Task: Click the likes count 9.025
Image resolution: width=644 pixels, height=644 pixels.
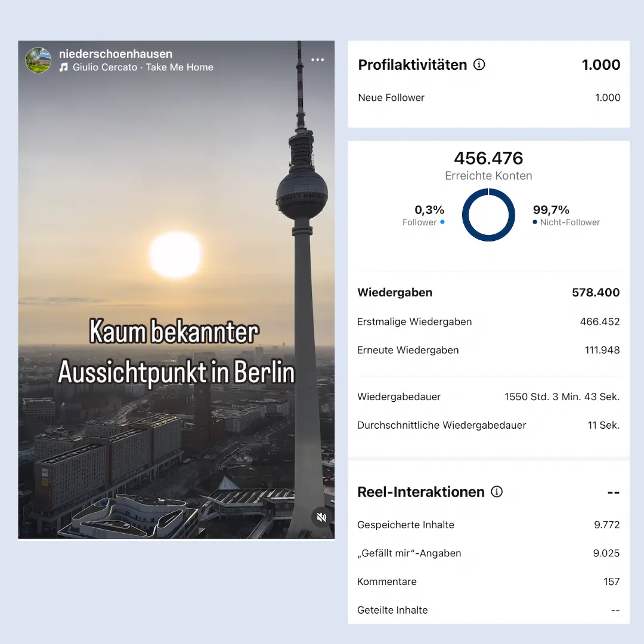Action: [606, 553]
